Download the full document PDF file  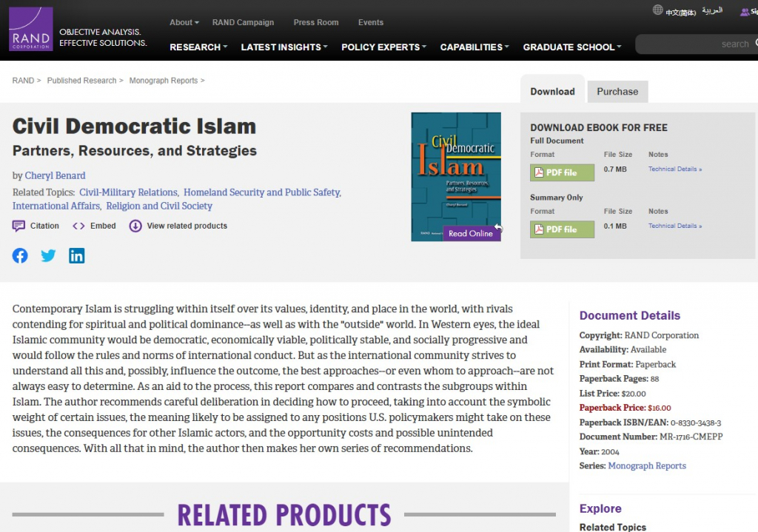562,172
